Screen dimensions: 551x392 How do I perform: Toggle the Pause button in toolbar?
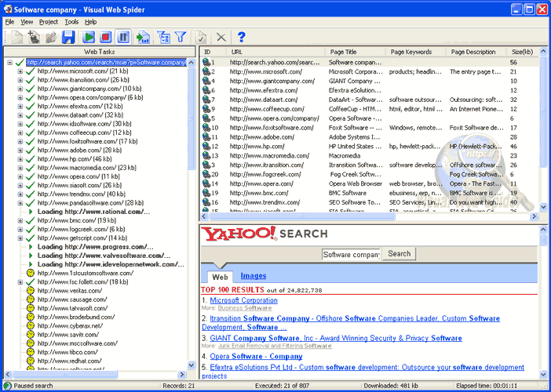point(122,37)
